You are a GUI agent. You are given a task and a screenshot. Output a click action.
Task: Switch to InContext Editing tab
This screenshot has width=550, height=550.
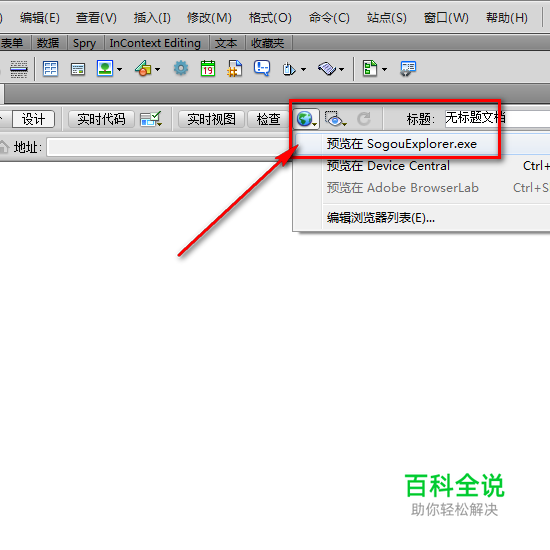155,43
